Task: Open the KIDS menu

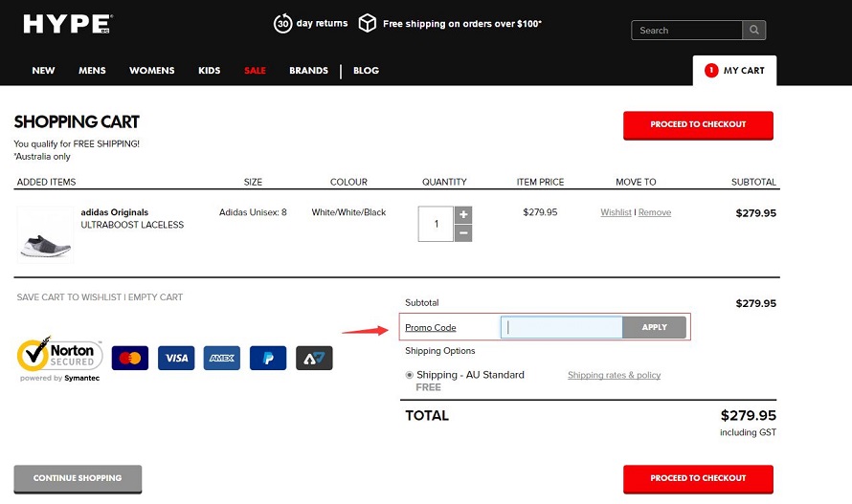Action: [210, 70]
